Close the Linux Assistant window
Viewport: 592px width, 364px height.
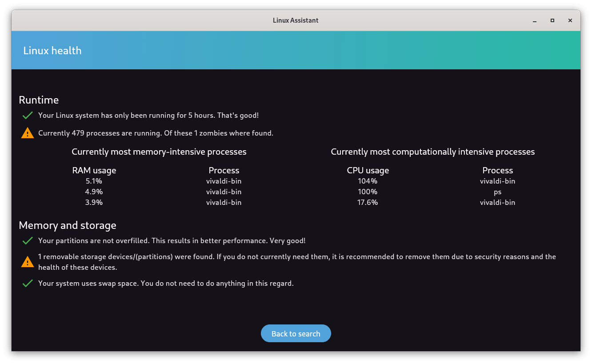click(570, 20)
